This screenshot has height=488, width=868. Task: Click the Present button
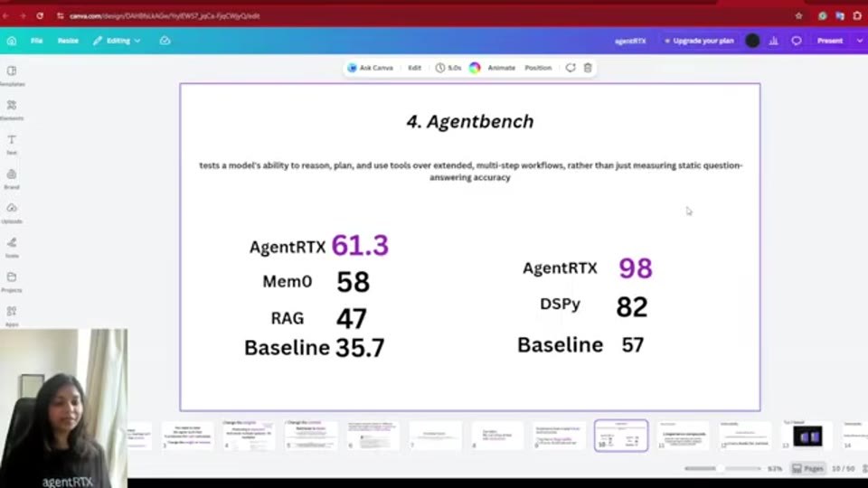coord(830,41)
